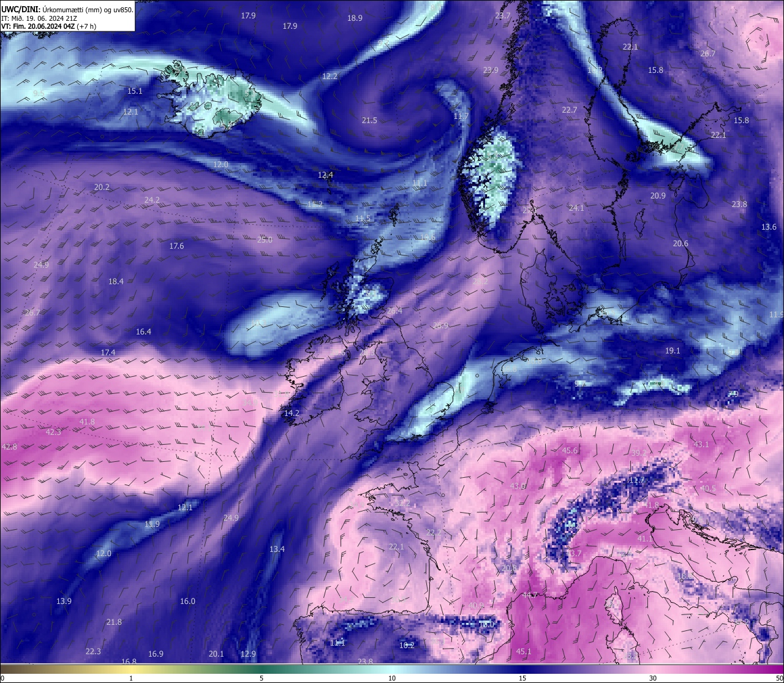Click the 20.2 value over the Atlantic
The width and height of the screenshot is (784, 683).
(x=102, y=187)
